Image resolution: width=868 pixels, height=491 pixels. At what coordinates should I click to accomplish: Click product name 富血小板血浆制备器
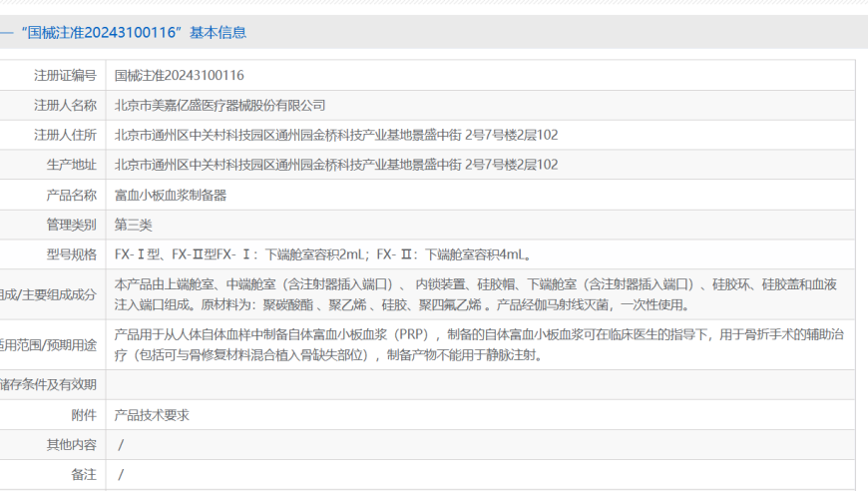pos(171,195)
